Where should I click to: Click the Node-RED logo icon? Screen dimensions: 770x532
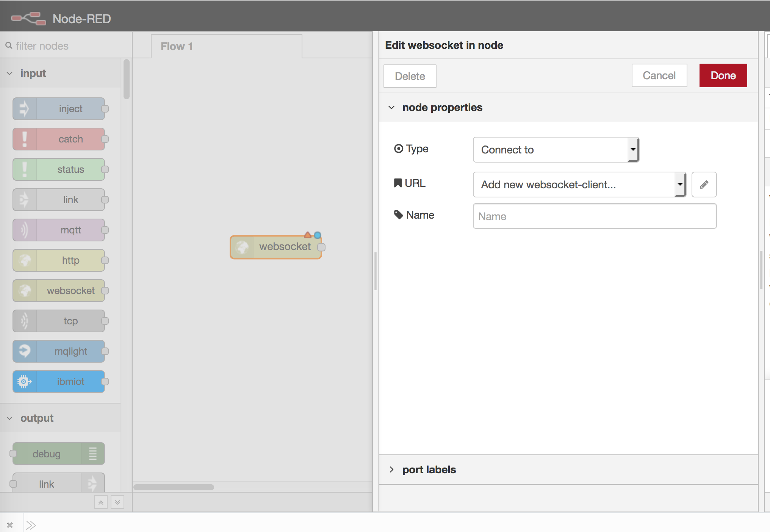coord(29,18)
